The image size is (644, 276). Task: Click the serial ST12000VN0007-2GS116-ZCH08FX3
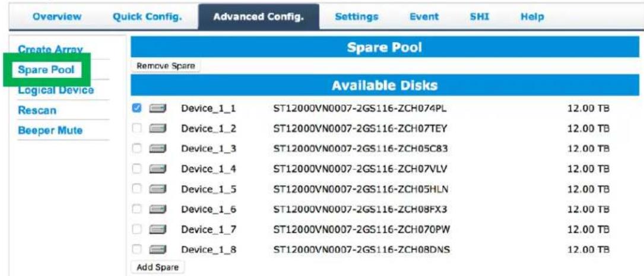tap(360, 209)
